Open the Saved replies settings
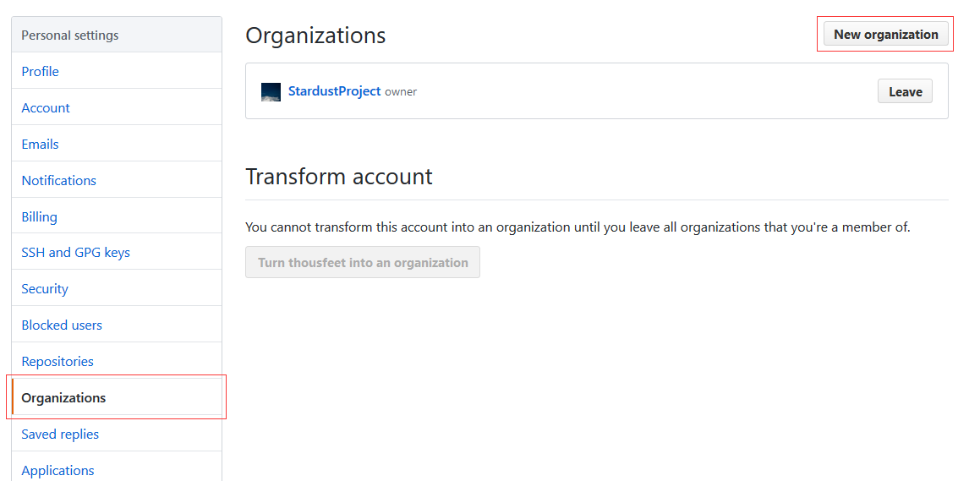 coord(60,434)
